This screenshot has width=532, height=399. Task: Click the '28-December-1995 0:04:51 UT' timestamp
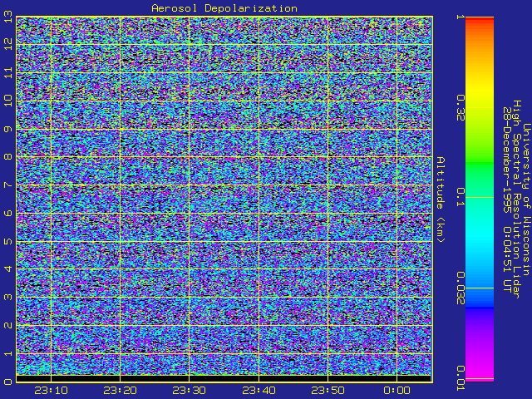506,199
